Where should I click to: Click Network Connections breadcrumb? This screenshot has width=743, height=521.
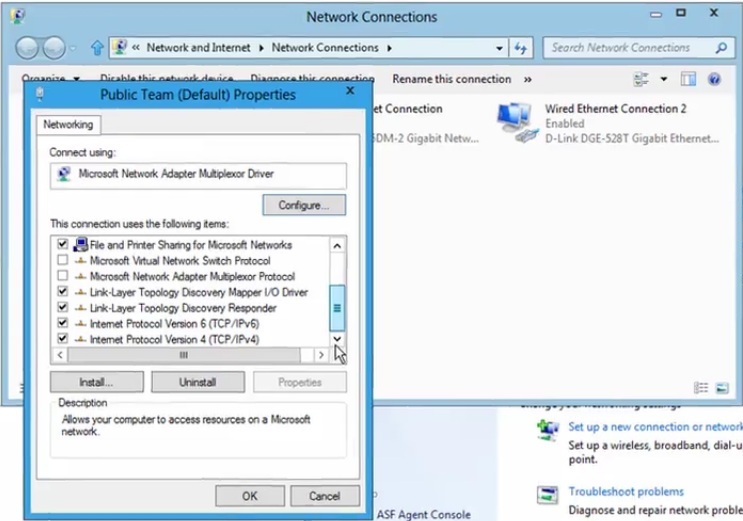pos(325,47)
